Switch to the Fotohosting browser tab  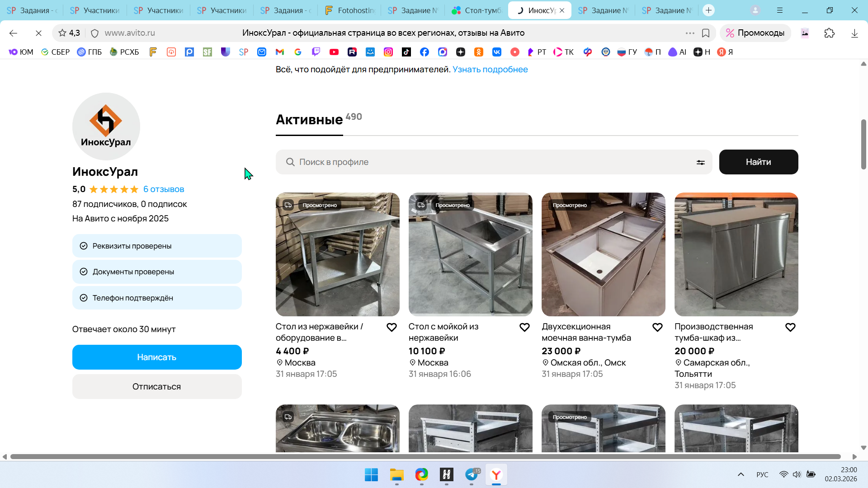pyautogui.click(x=350, y=10)
